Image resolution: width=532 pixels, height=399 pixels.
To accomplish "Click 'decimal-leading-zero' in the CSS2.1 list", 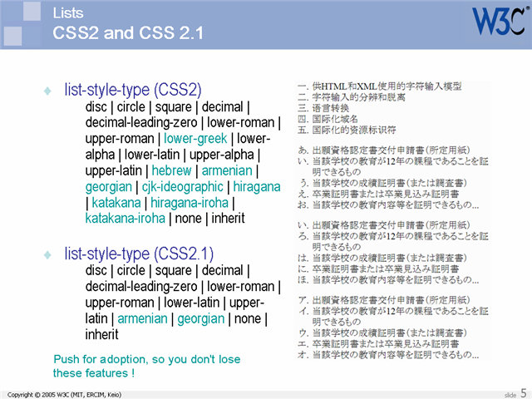I will [x=141, y=286].
